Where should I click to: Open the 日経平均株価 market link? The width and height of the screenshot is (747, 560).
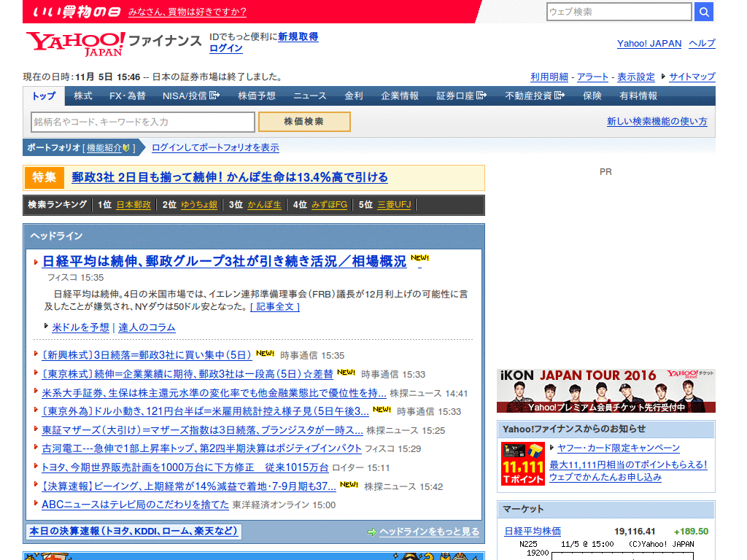(x=533, y=532)
